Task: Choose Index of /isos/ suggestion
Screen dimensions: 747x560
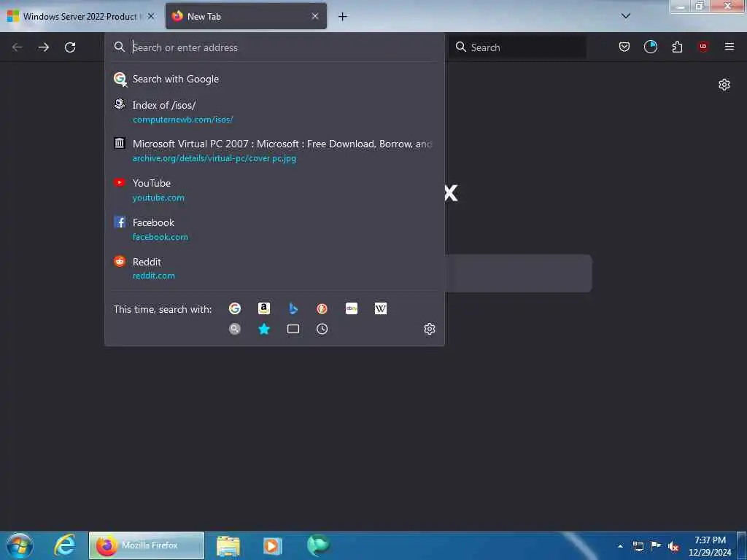Action: tap(274, 112)
